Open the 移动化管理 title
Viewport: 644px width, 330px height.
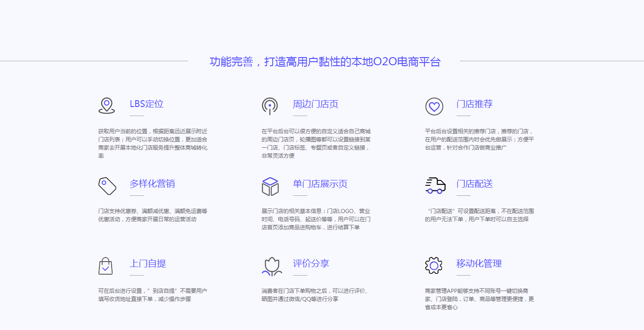click(479, 264)
